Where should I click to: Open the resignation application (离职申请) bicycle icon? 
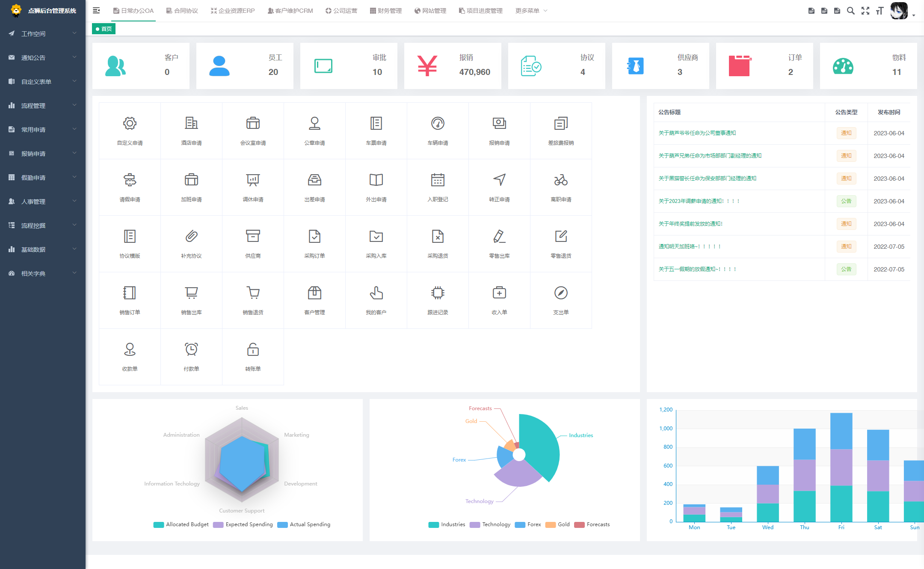[561, 180]
